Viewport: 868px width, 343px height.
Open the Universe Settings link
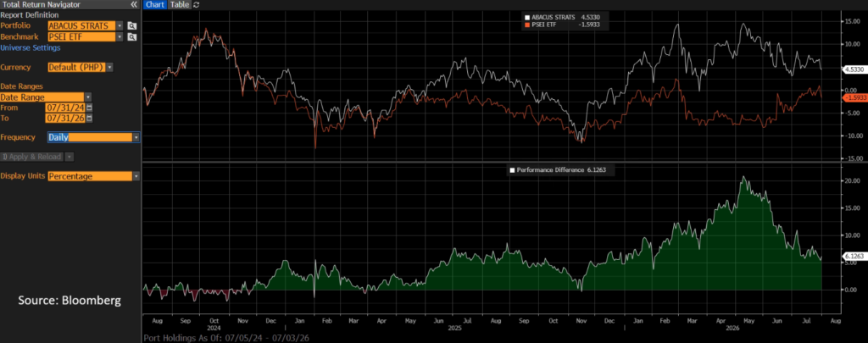tap(31, 47)
